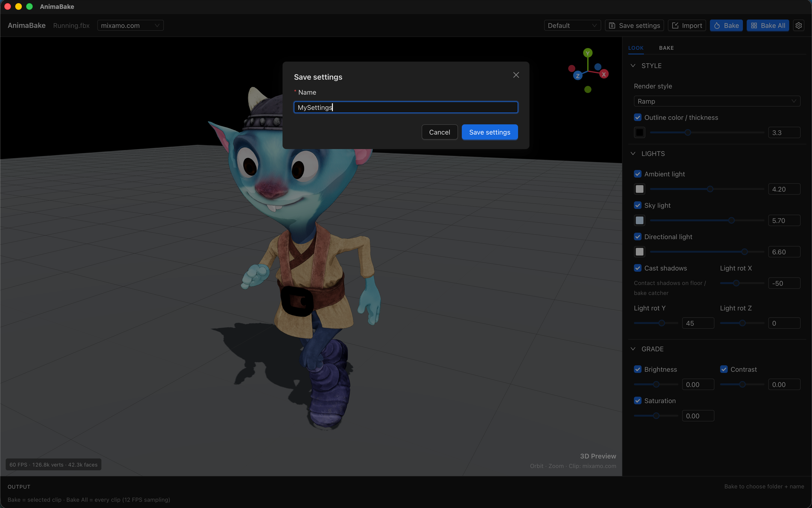Click the Light rot Y slider handle
812x508 pixels.
(662, 323)
